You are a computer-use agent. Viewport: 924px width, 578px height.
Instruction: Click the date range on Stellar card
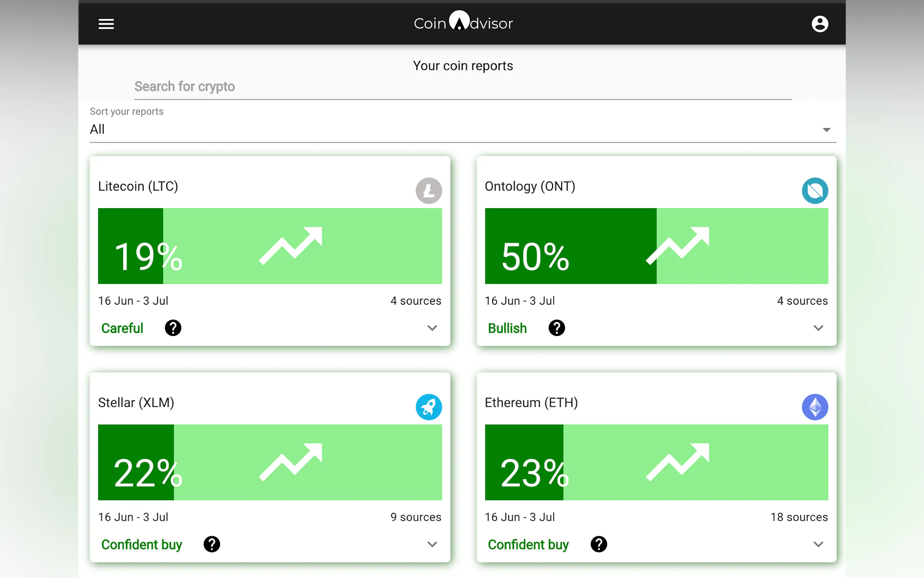point(133,517)
